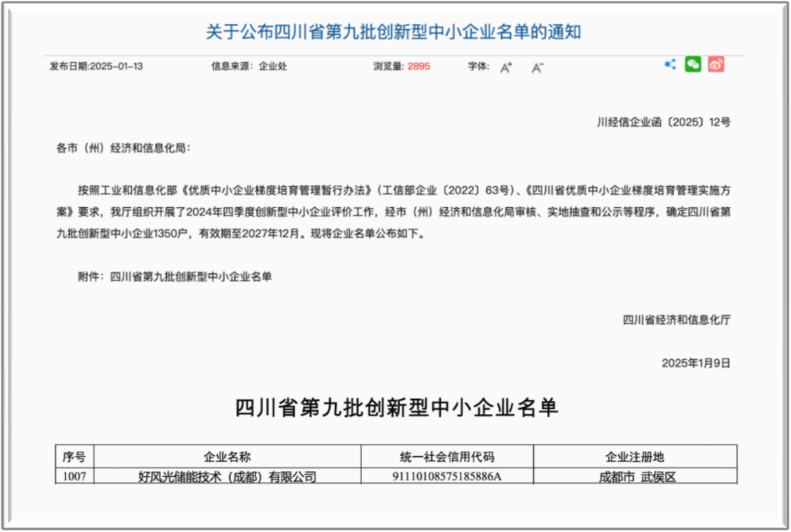Click the 企业名称 column header
The image size is (791, 532).
[227, 457]
